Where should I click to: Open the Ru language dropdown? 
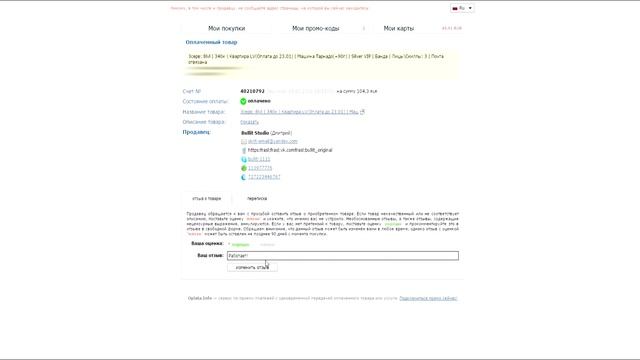coord(462,8)
